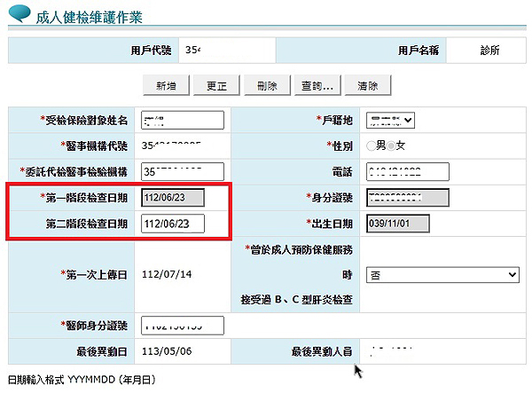Viewport: 532px width, 393px height.
Task: Open the 查詢... search button
Action: click(317, 86)
